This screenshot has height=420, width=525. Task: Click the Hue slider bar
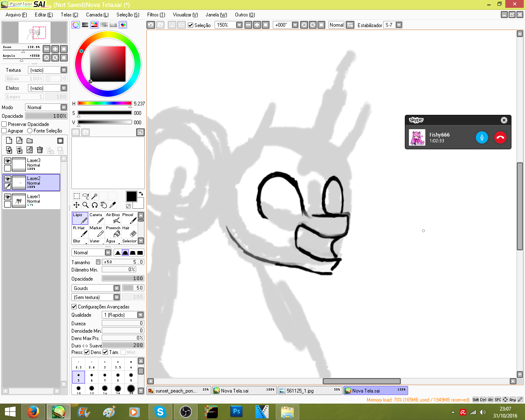[105, 103]
